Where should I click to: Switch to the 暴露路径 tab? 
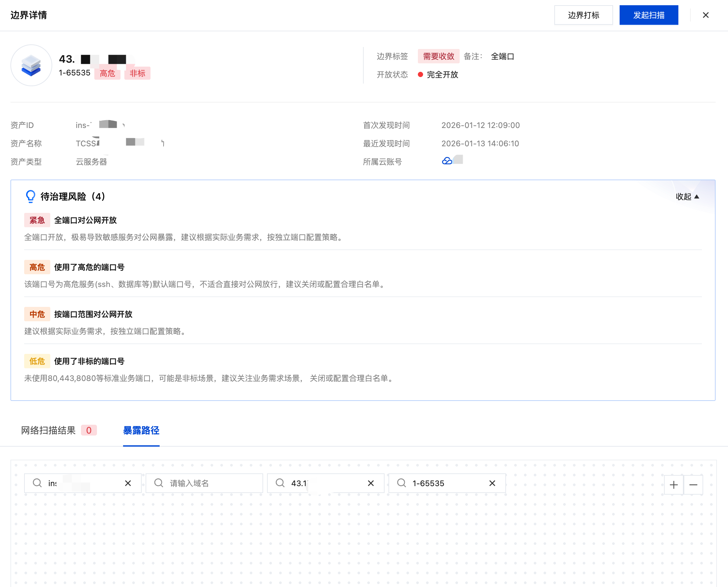141,430
